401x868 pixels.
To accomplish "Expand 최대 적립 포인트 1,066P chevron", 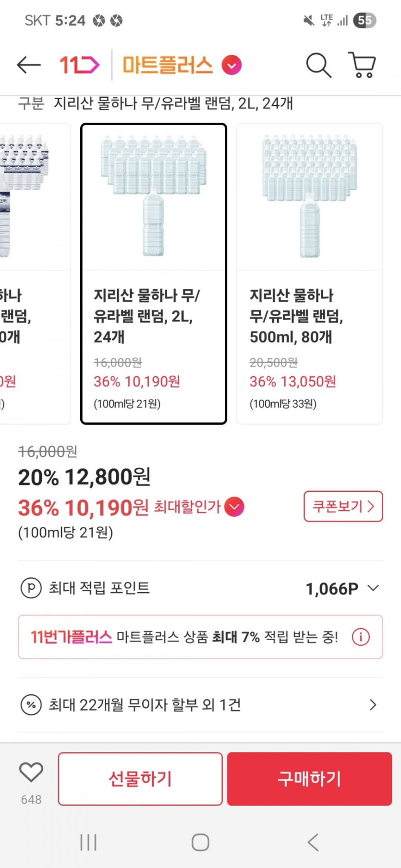I will pyautogui.click(x=373, y=588).
